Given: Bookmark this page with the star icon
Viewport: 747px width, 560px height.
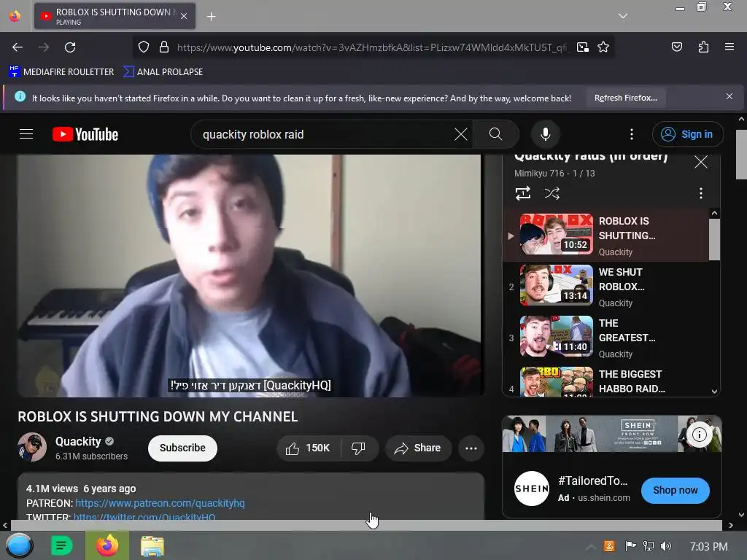Looking at the screenshot, I should (603, 47).
